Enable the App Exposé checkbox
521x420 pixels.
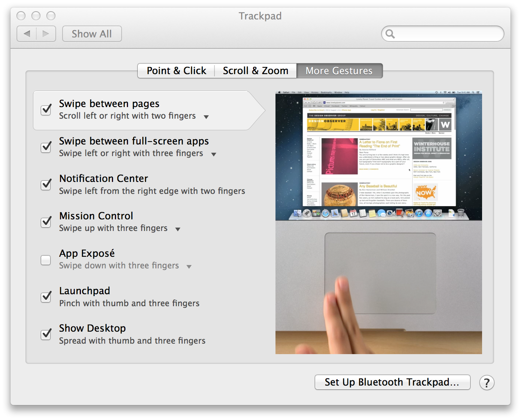(x=46, y=260)
